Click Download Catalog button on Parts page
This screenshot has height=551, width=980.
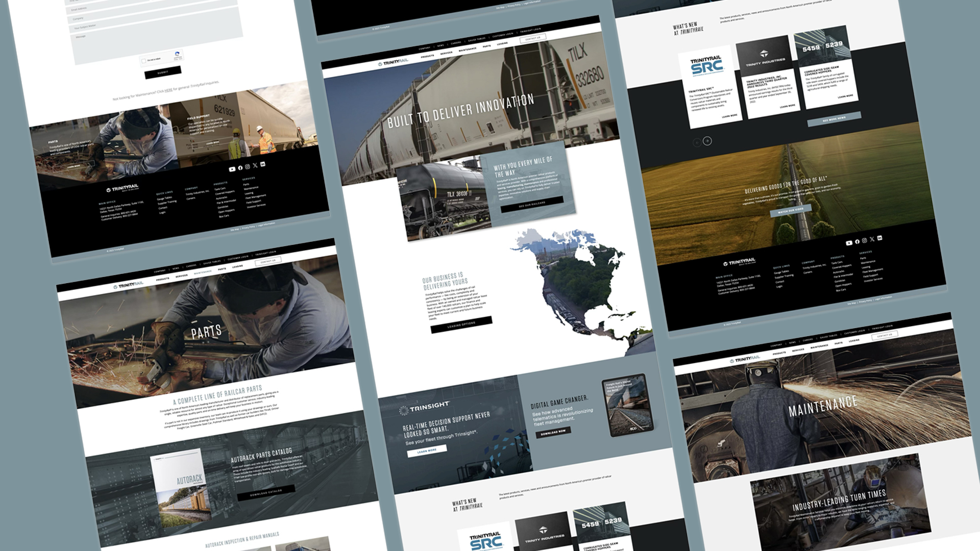[x=266, y=492]
